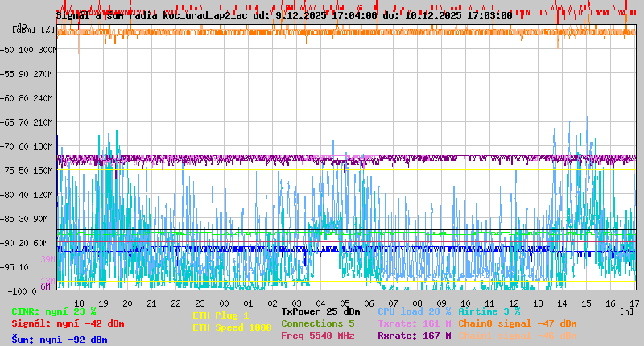This screenshot has height=346, width=644.
Task: Click the Chain0 signal -47 dBm label
Action: point(517,323)
